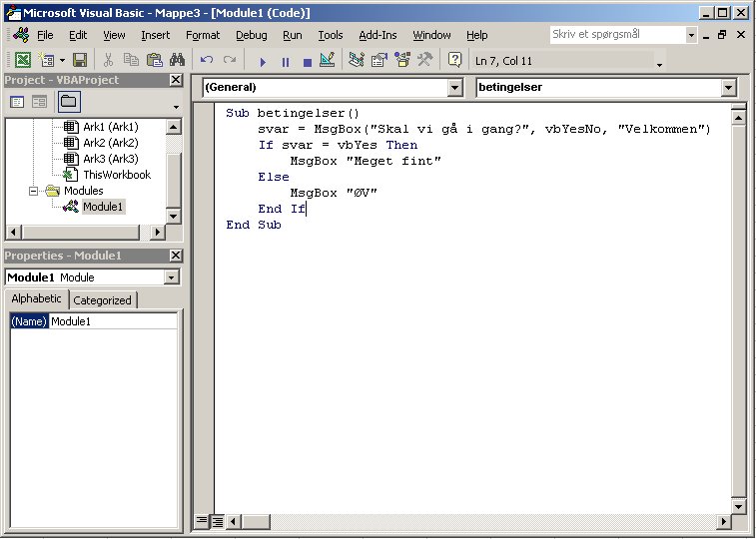Switch to the Alphabetic tab
This screenshot has height=539, width=756.
tap(36, 298)
